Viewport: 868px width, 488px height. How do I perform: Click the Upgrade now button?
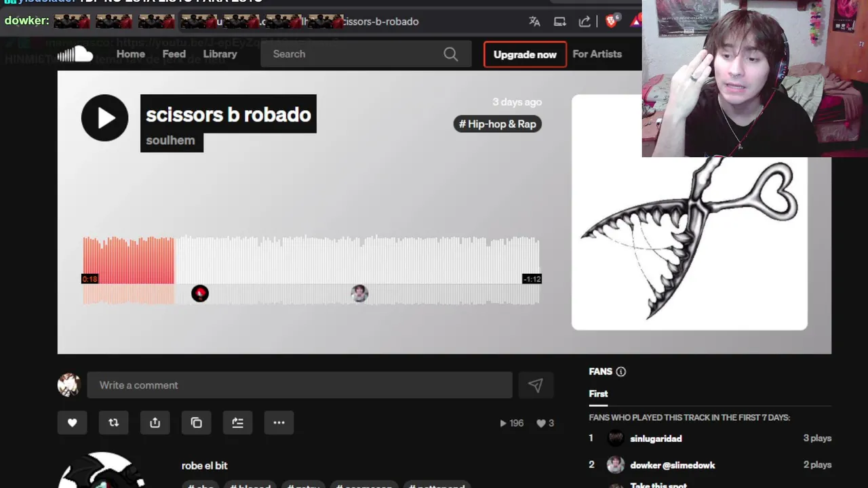tap(525, 54)
